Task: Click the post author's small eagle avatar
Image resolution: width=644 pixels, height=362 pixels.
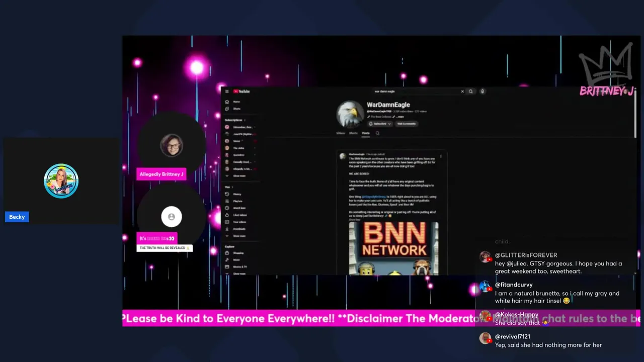Action: 343,156
